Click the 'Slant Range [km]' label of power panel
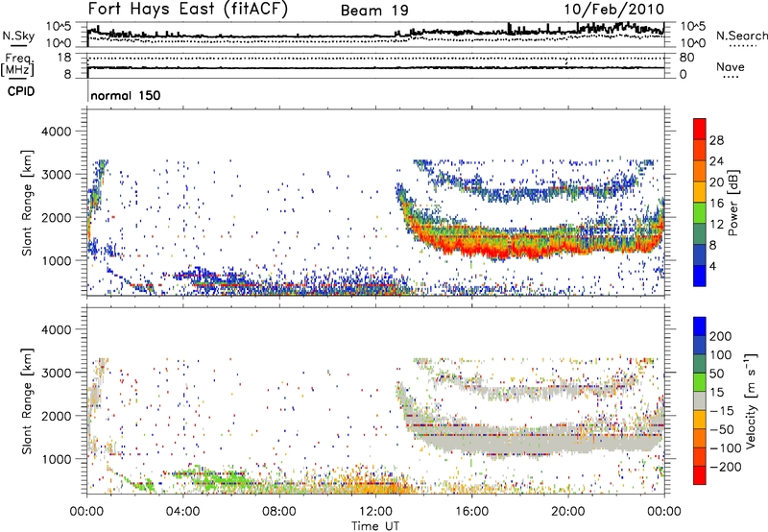 [x=28, y=203]
